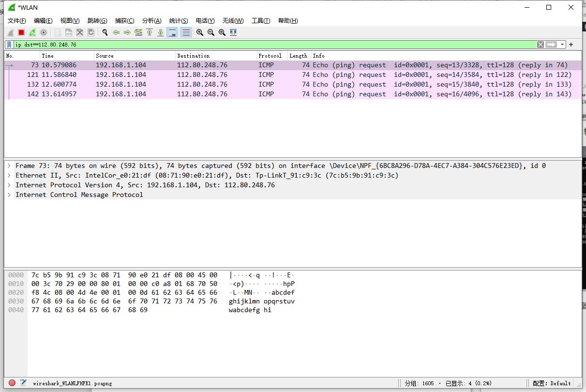Open the 文件(F) menu
The image size is (586, 392).
(x=17, y=21)
